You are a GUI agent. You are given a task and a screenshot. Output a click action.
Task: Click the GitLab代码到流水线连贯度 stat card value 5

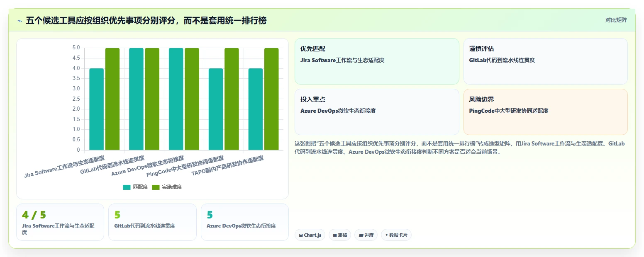point(117,215)
